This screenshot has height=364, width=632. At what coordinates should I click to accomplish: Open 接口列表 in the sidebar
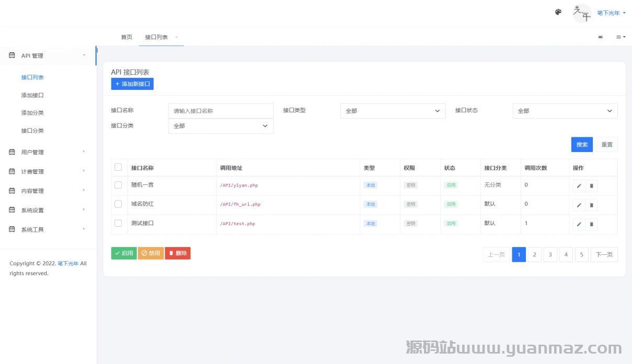pos(32,77)
